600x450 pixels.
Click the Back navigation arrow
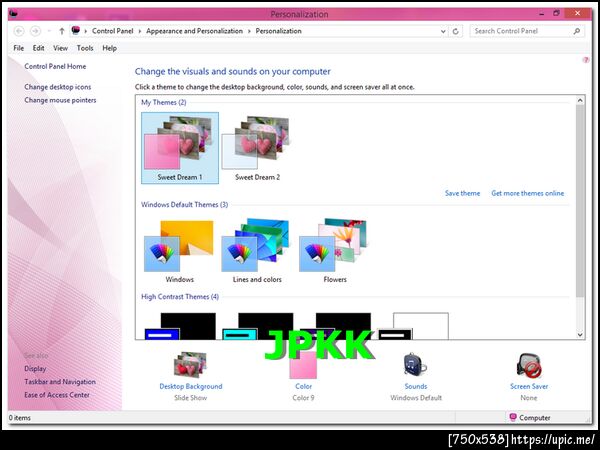click(x=19, y=31)
